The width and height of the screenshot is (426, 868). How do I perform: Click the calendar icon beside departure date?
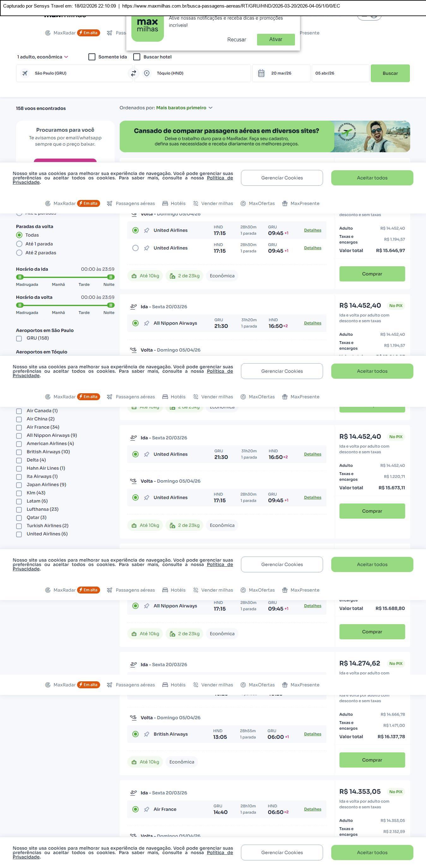(261, 73)
